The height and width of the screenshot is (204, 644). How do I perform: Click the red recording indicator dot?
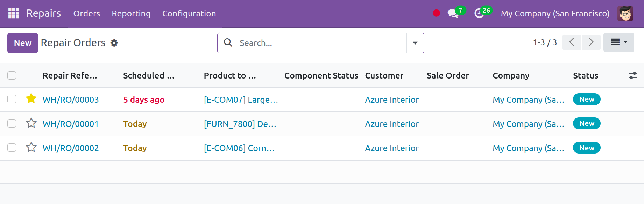(x=436, y=13)
